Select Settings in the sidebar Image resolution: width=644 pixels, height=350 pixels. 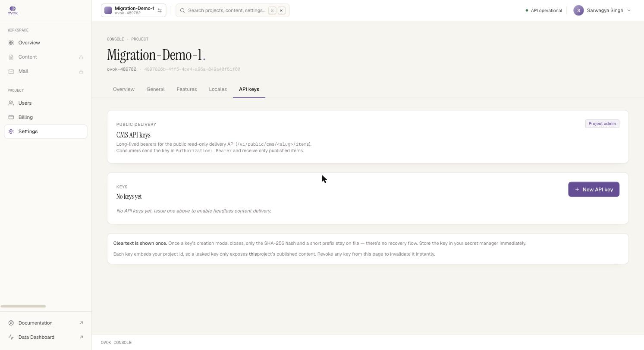click(x=46, y=131)
